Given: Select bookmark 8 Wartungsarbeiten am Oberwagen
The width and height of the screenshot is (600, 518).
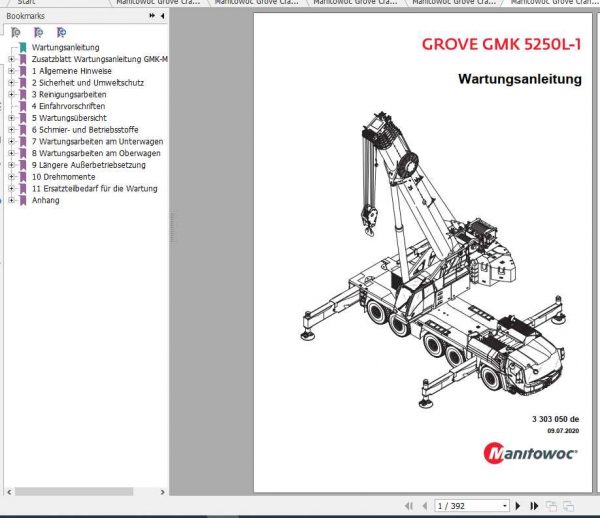Looking at the screenshot, I should (x=96, y=153).
